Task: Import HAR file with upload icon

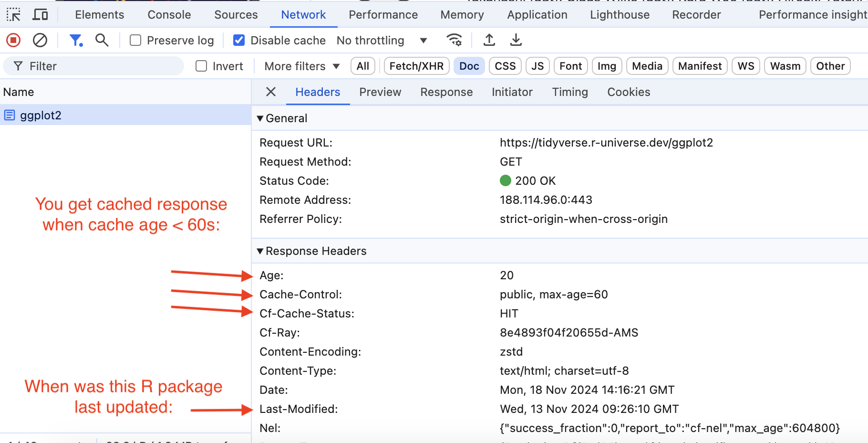Action: coord(489,41)
